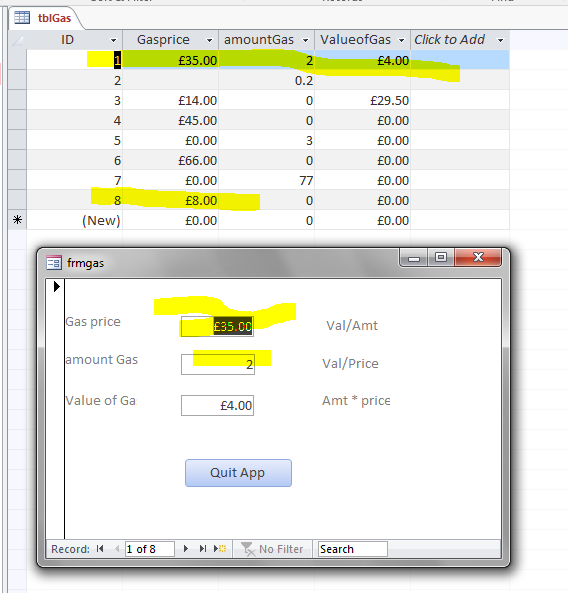Image resolution: width=568 pixels, height=593 pixels.
Task: Click the Quit App button
Action: [238, 473]
